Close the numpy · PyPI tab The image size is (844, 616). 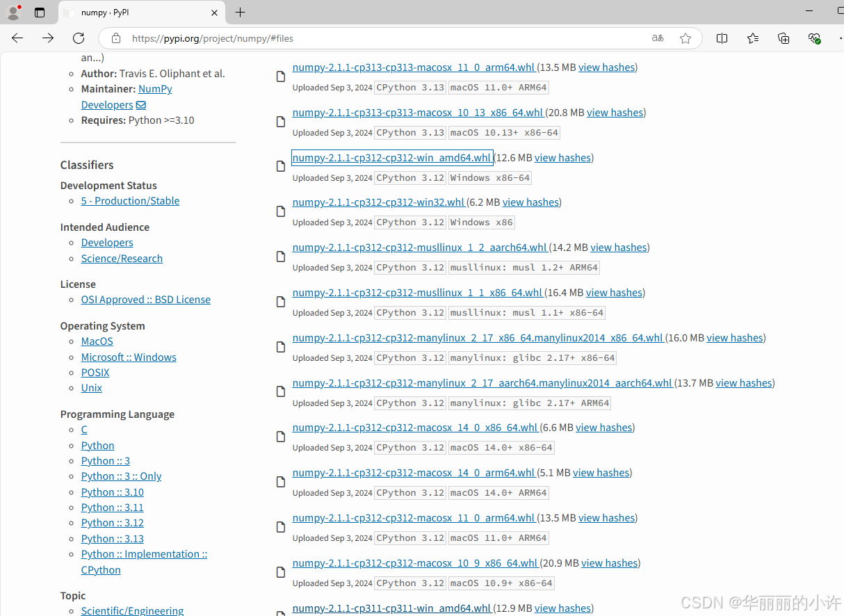214,13
